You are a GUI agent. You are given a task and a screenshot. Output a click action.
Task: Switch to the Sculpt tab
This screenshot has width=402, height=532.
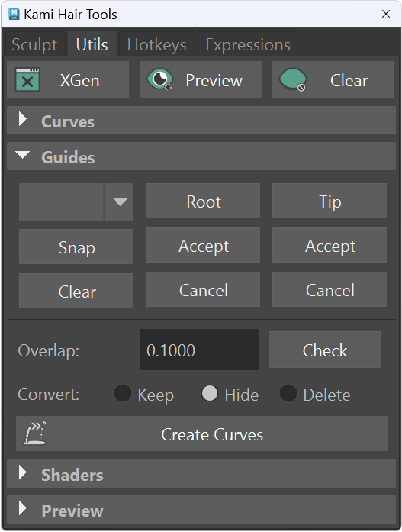tap(34, 44)
